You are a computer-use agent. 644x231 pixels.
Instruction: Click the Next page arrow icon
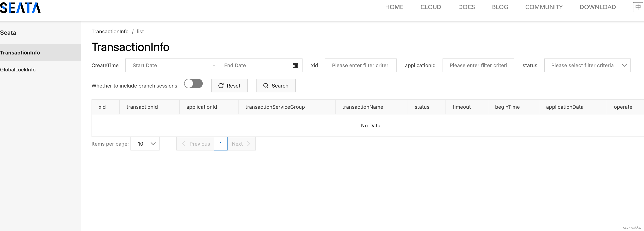click(249, 144)
